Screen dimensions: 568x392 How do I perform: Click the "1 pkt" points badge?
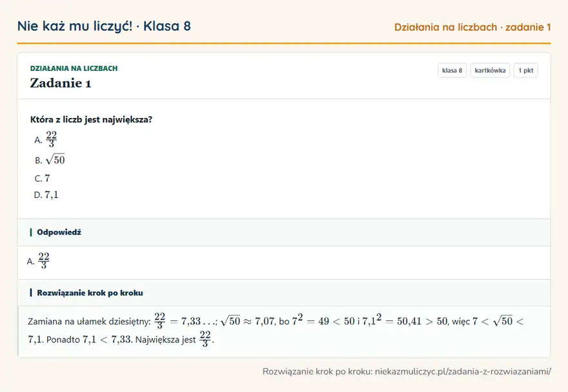tap(525, 70)
